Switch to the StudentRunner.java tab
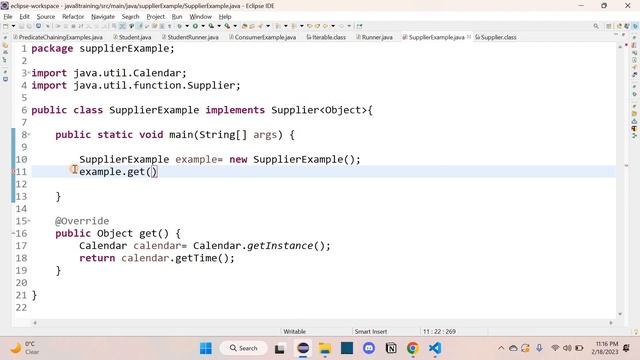The width and height of the screenshot is (640, 360). point(190,37)
